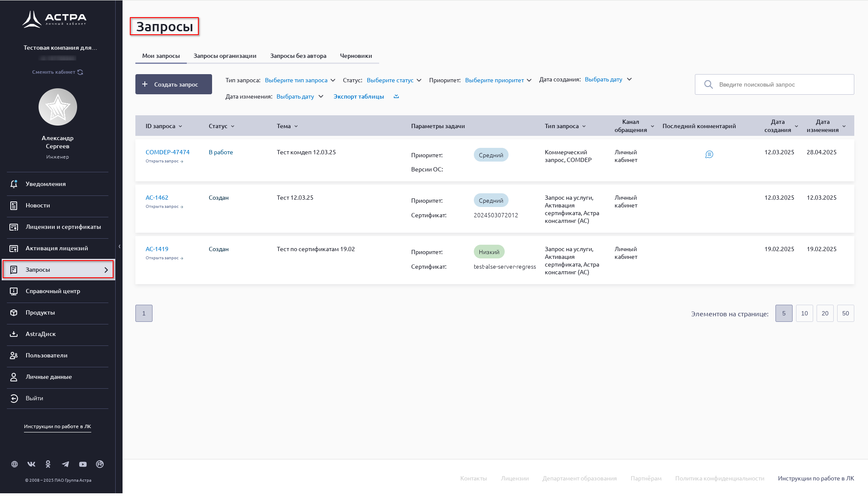The image size is (868, 498).
Task: Open the Status filter dropdown
Action: (x=394, y=80)
